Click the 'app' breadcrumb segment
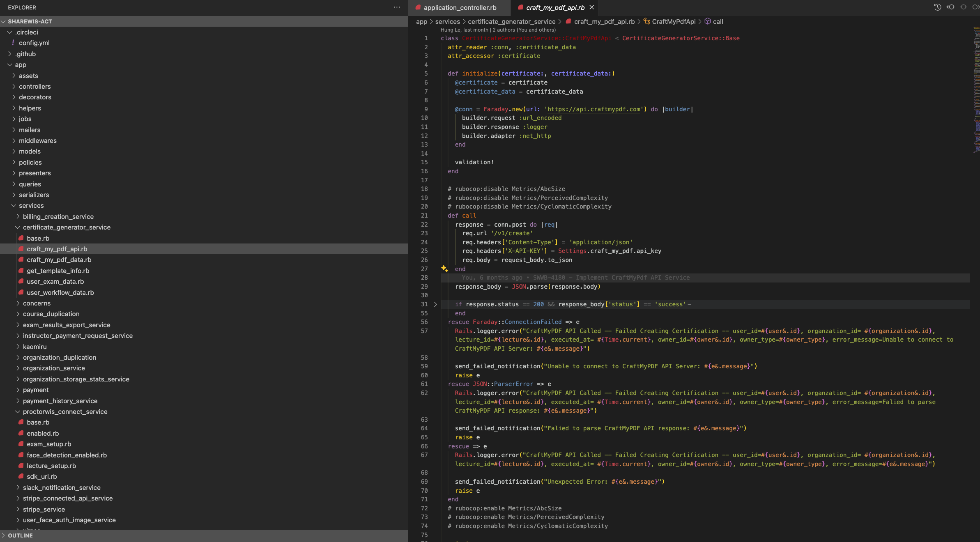The image size is (980, 542). pos(421,21)
